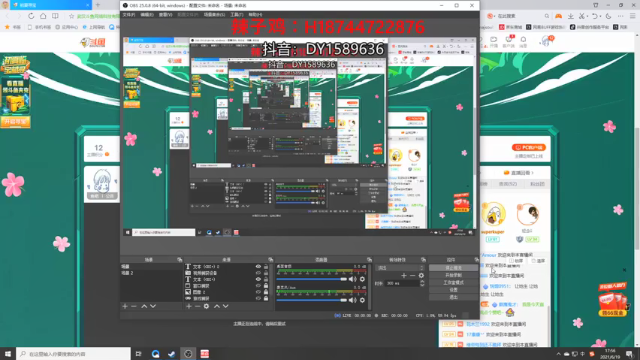Select scene 2 in Scenes list
The height and width of the screenshot is (360, 640).
pyautogui.click(x=151, y=273)
